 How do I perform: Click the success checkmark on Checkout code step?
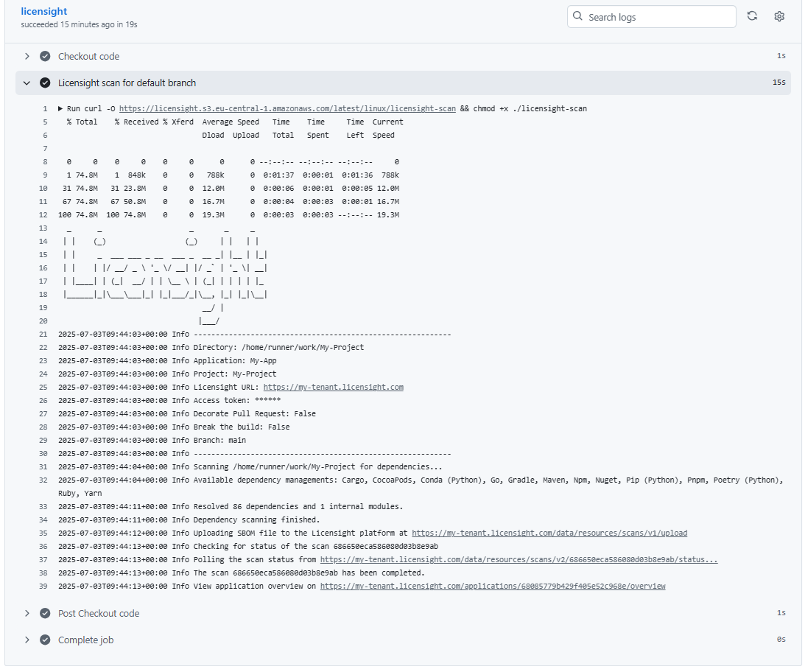[45, 55]
